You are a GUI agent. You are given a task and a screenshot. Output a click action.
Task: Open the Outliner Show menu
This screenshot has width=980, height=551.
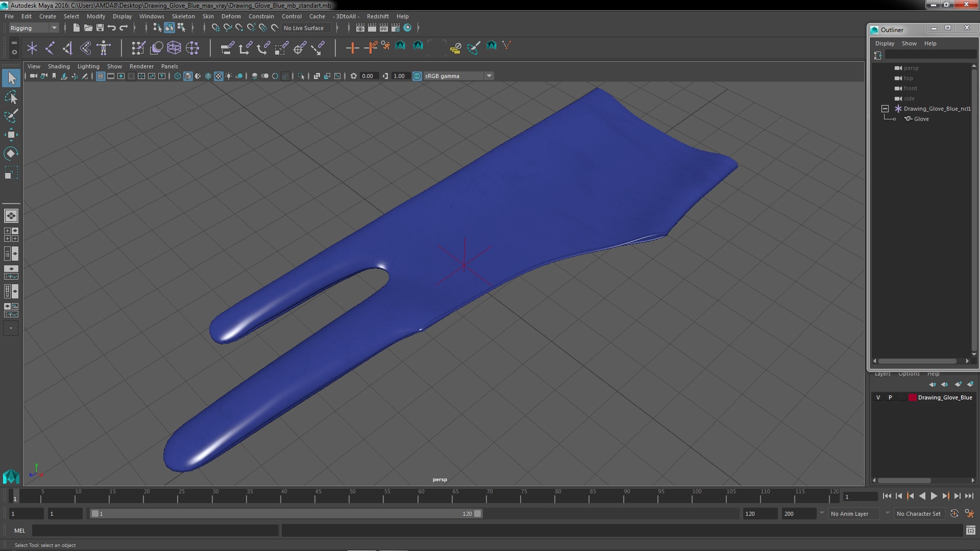pyautogui.click(x=909, y=43)
